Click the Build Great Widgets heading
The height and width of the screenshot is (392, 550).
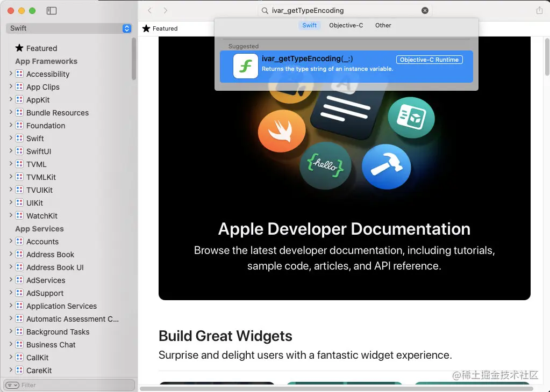(x=225, y=336)
